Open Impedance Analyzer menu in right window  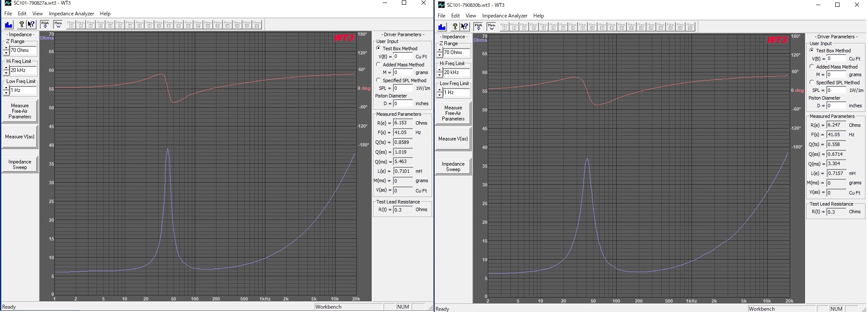[505, 16]
